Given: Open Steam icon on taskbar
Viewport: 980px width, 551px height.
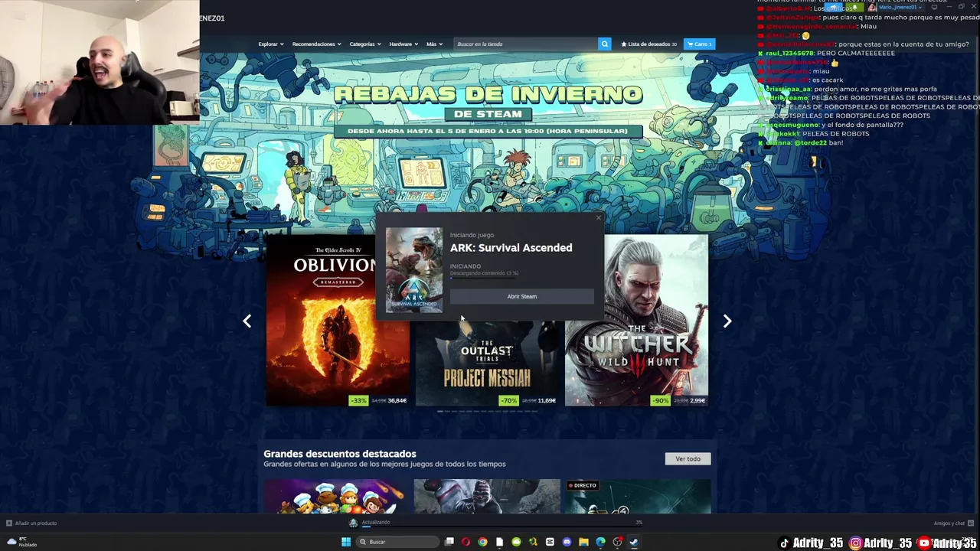Looking at the screenshot, I should (x=634, y=542).
